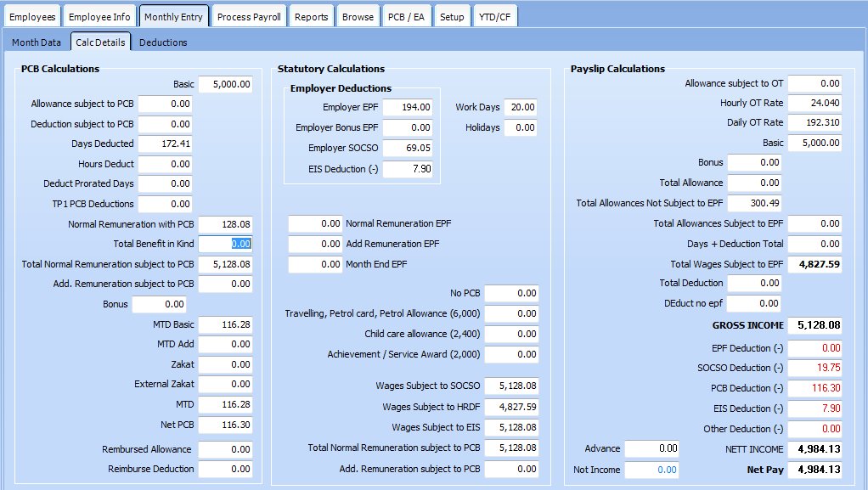Select the Browse tab

[x=358, y=17]
